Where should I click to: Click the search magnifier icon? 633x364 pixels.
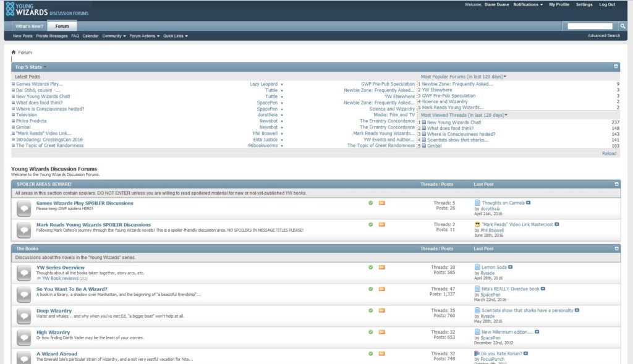pos(622,27)
